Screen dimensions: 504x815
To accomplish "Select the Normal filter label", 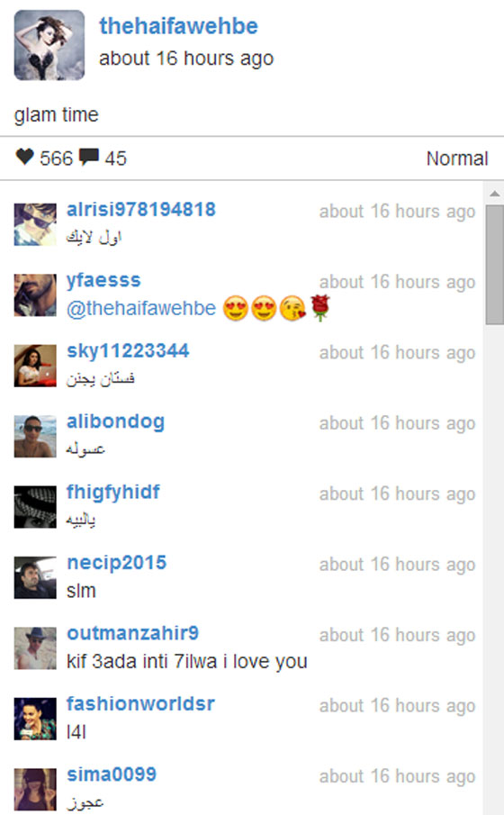I will [x=457, y=158].
